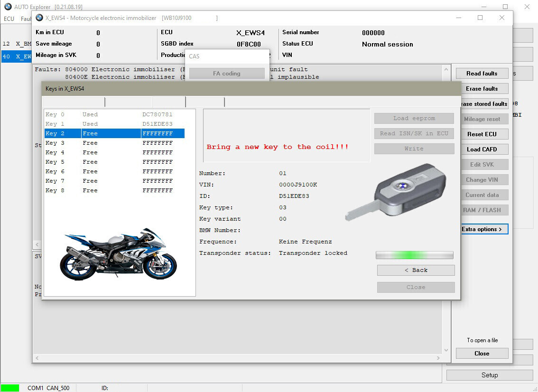Select the Key 6 row
Viewport: 538px width, 392px height.
(115, 171)
